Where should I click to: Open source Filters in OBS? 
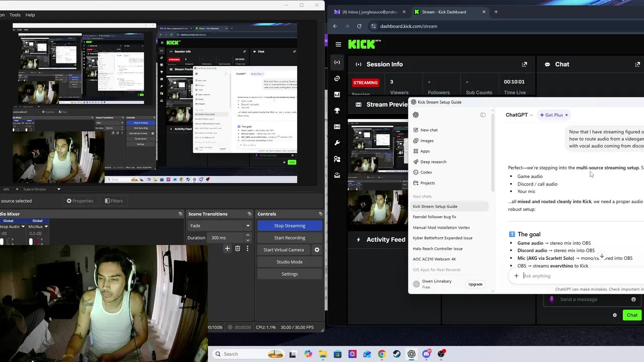(x=114, y=201)
